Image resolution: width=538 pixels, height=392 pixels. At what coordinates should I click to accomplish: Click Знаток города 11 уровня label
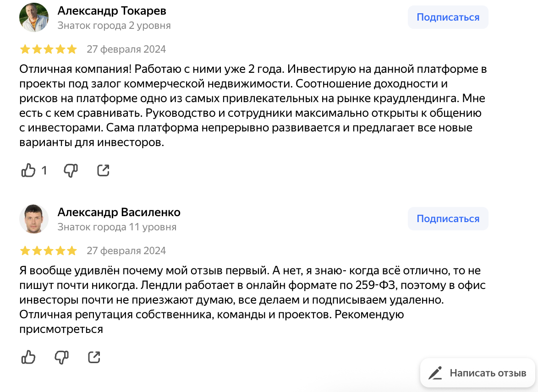tap(117, 227)
